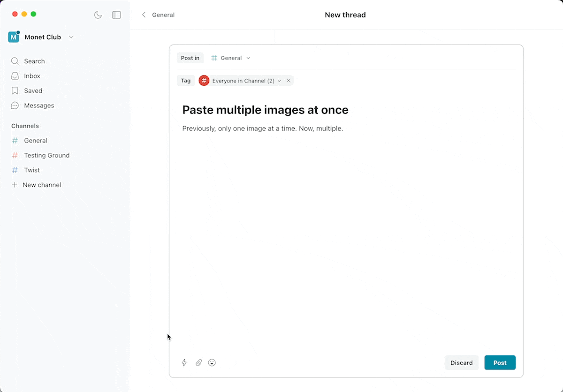This screenshot has height=392, width=563.
Task: Click the Saved bookmark icon
Action: (x=15, y=90)
